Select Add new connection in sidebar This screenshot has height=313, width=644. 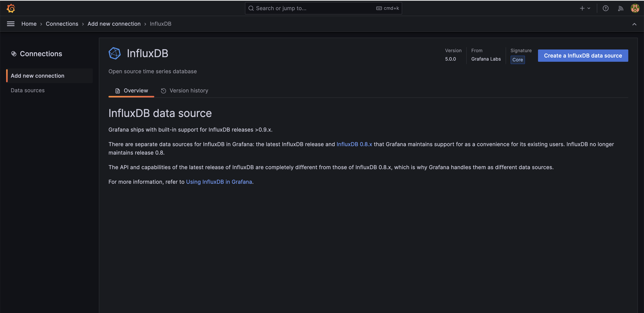coord(38,76)
